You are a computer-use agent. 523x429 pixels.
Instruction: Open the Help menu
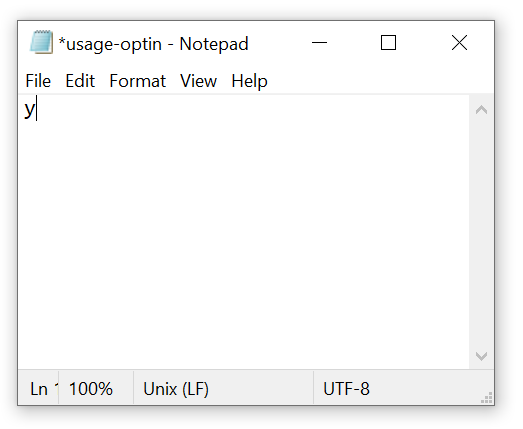(x=249, y=81)
